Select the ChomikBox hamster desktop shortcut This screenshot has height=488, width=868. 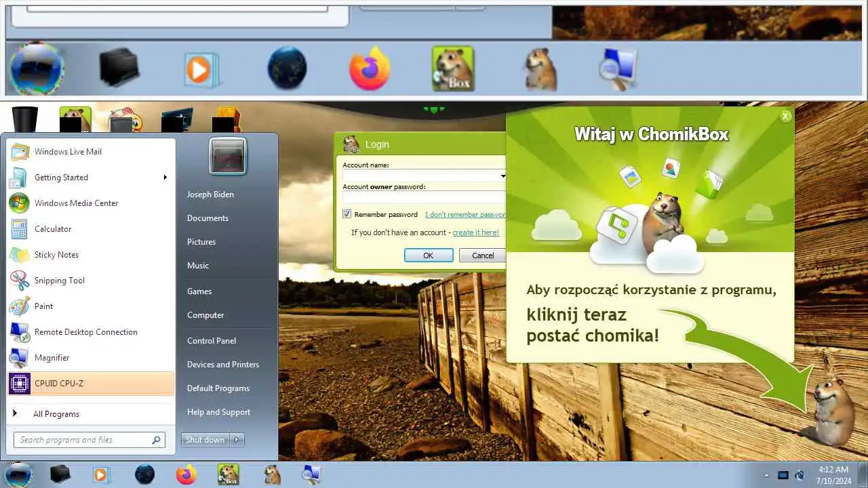coord(75,119)
